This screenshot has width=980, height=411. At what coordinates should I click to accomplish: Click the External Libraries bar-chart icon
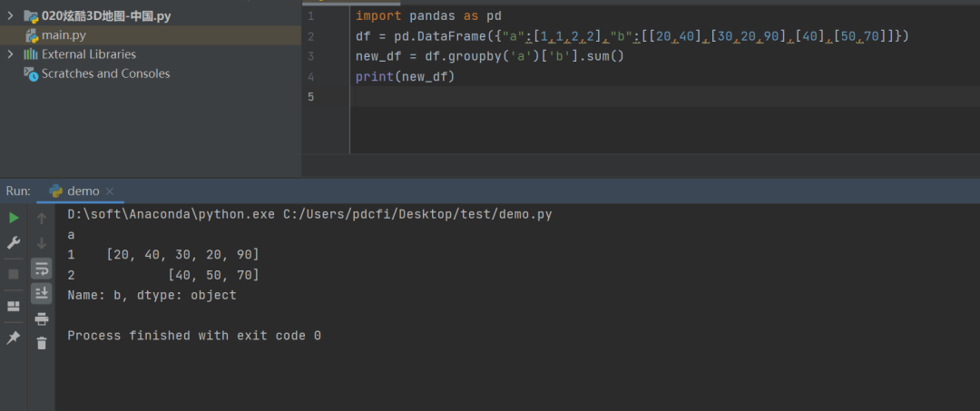click(x=31, y=54)
